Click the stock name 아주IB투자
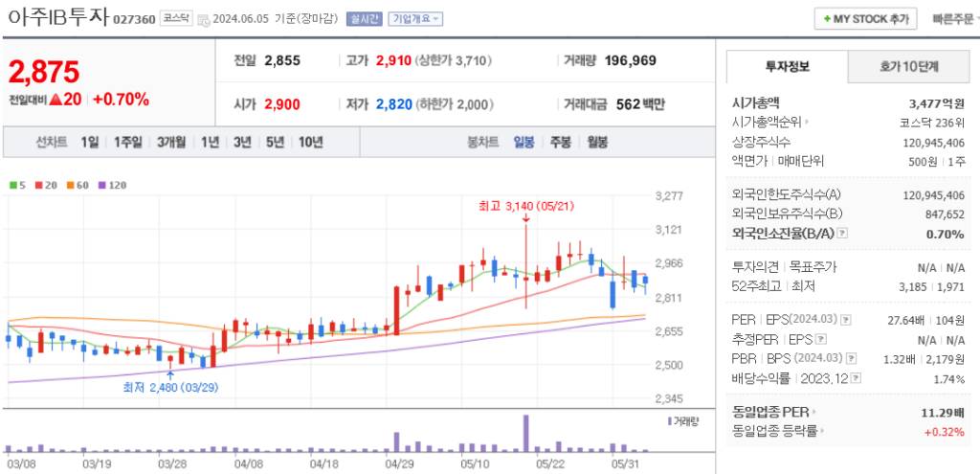The image size is (980, 474). tap(57, 17)
